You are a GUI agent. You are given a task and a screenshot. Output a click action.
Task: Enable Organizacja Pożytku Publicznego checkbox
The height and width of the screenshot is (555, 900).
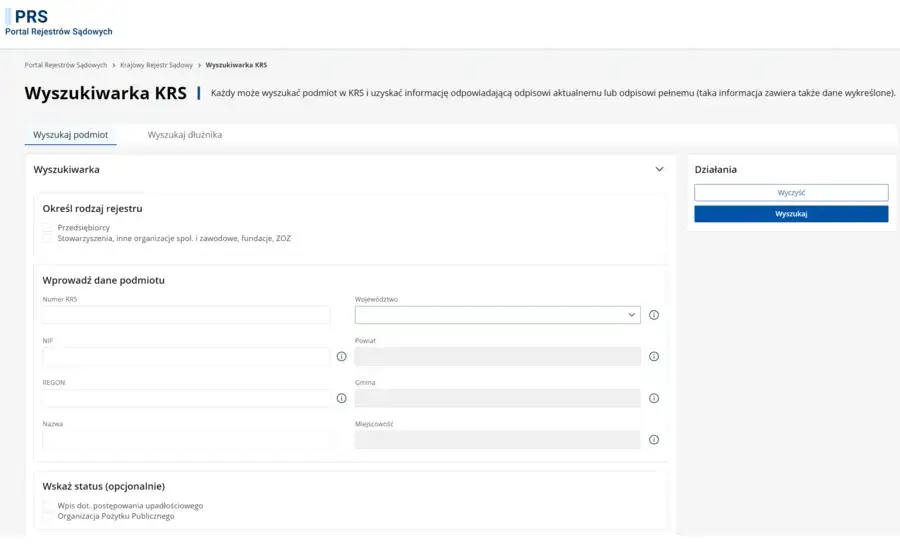coord(48,516)
